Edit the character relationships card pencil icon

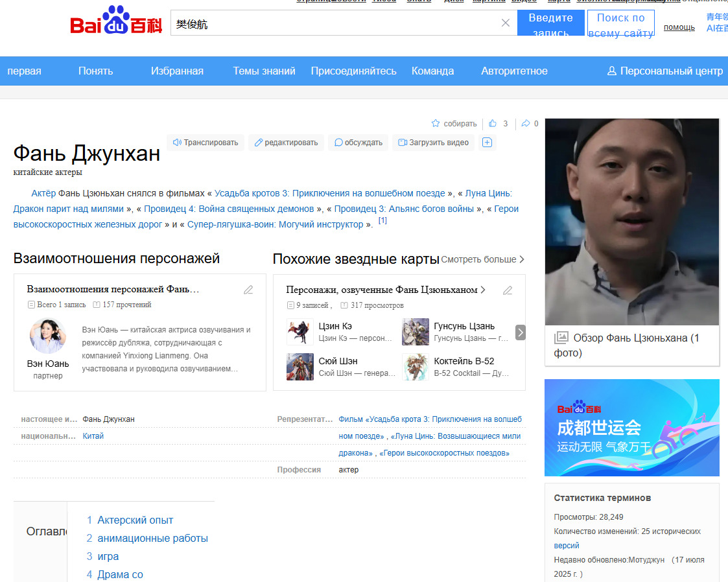click(x=248, y=290)
